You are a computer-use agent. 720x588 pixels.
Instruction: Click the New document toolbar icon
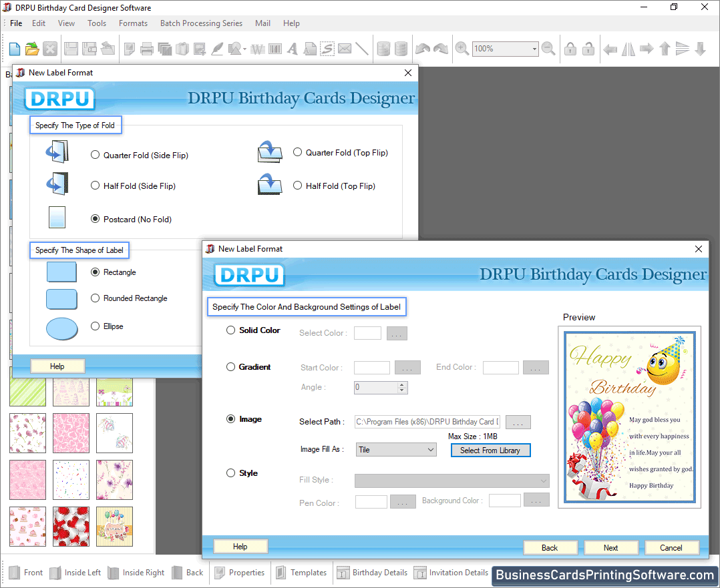click(14, 49)
